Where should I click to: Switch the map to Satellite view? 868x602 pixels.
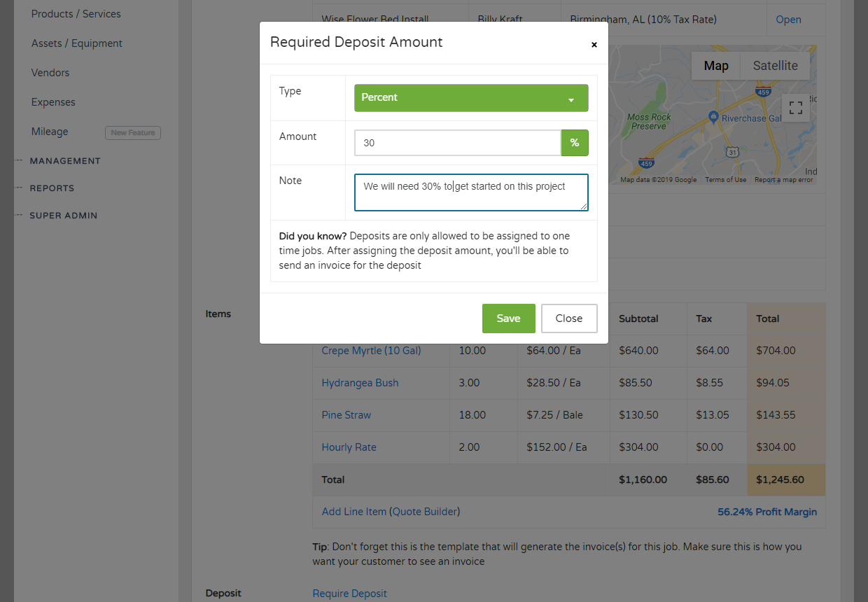774,65
